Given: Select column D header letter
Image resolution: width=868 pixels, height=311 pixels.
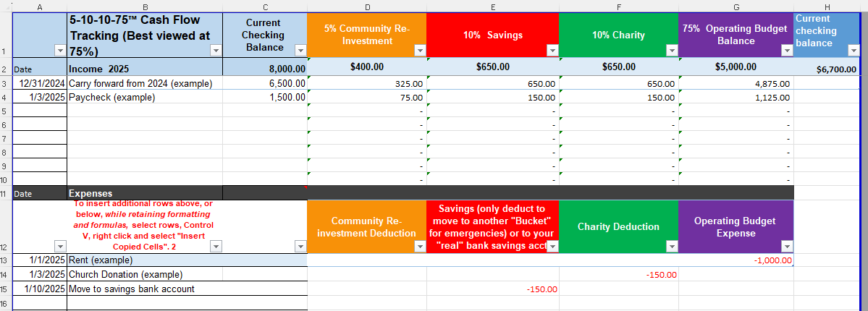Looking at the screenshot, I should (367, 6).
